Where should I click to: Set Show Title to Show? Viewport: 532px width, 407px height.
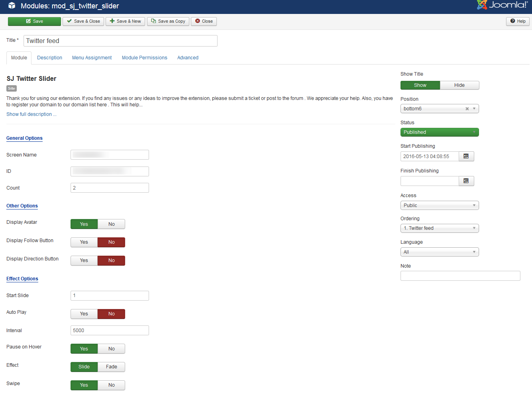[x=420, y=85]
